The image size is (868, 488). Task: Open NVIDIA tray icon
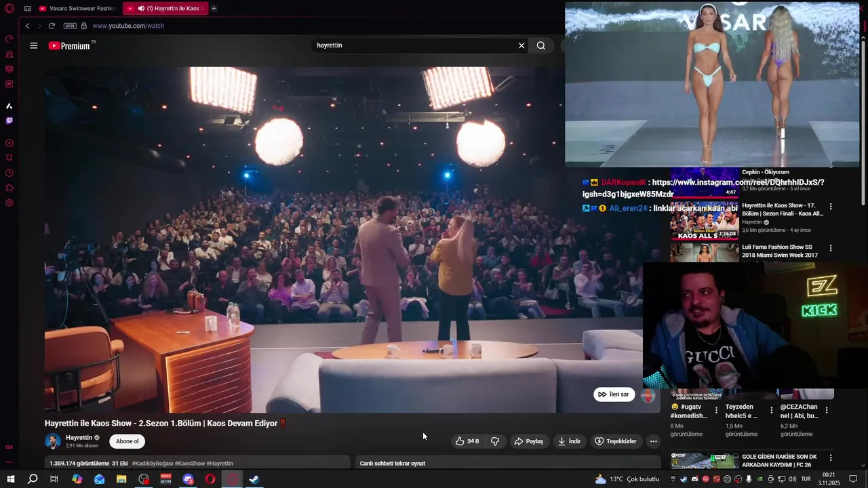(x=759, y=479)
